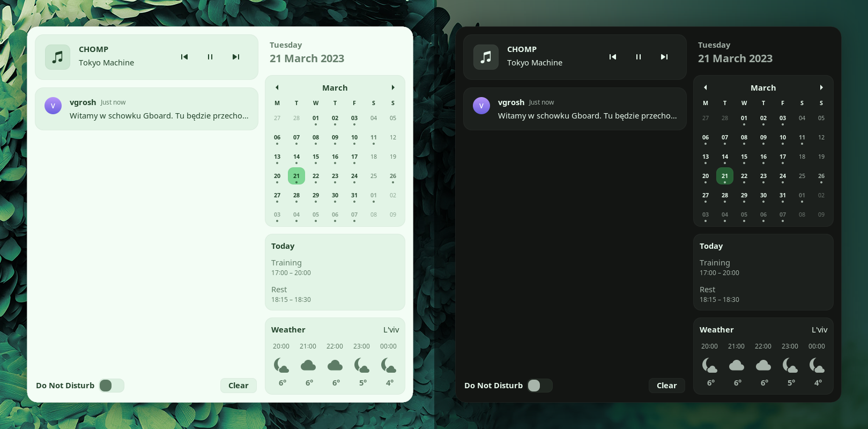This screenshot has height=429, width=868.
Task: Skip to next track in light panel
Action: [236, 57]
